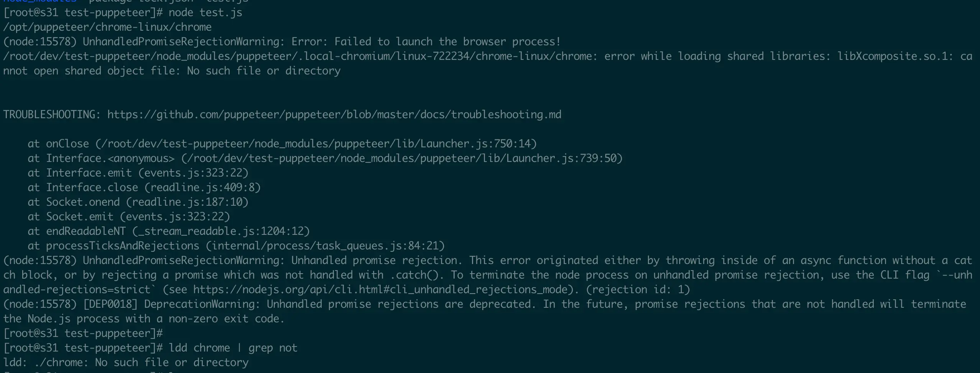Click the troubleshooting.md GitHub URL
980x373 pixels.
(334, 114)
